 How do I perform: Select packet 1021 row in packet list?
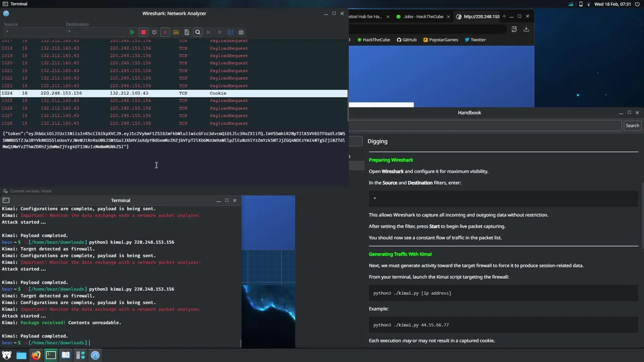174,70
